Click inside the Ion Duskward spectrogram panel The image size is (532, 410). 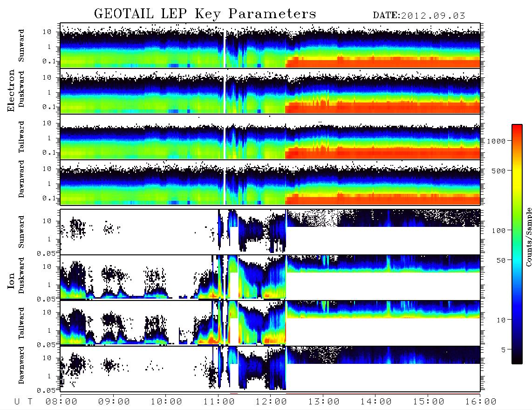270,277
